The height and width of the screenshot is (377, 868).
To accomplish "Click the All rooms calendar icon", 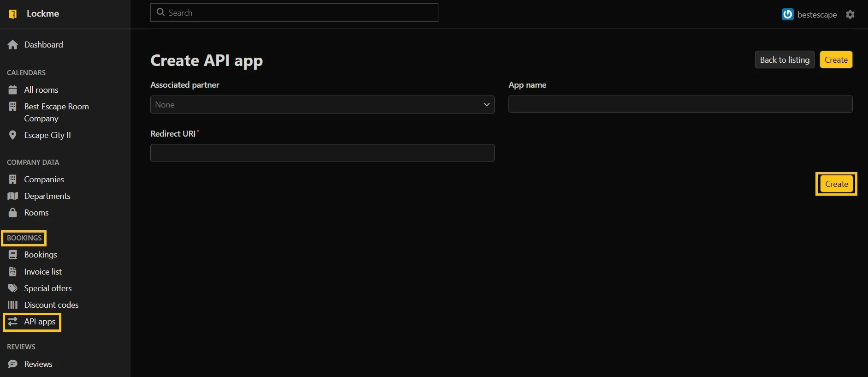I will click(13, 90).
